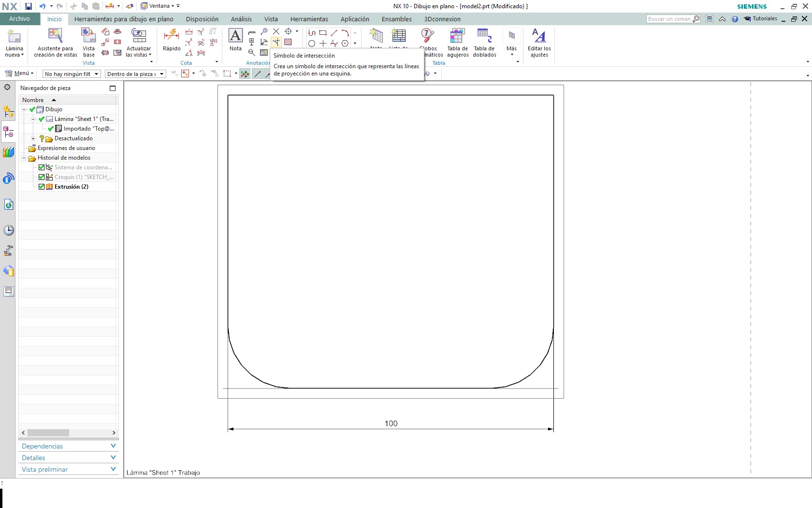
Task: Expand the Vista preliminar section
Action: pos(69,469)
